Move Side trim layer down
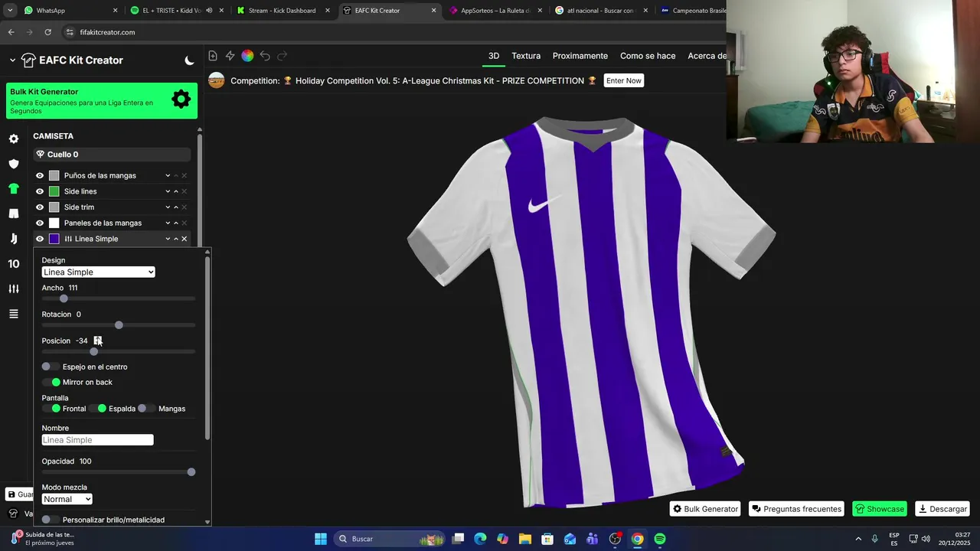The image size is (980, 551). tap(168, 207)
